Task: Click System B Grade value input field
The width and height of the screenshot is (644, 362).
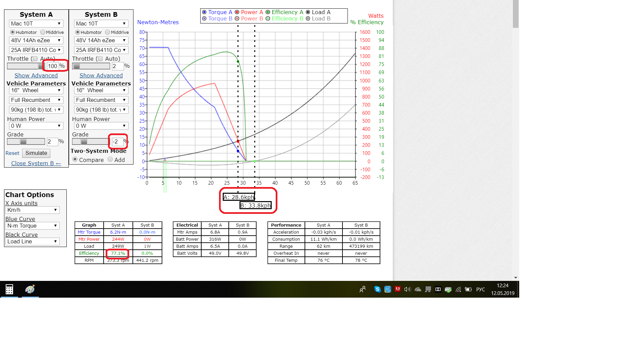Action: (x=117, y=141)
